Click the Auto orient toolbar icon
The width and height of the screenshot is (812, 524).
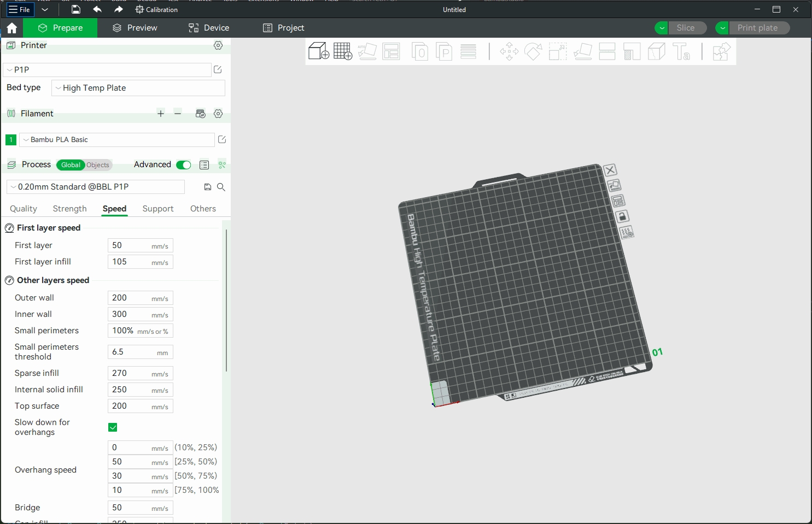tap(367, 51)
